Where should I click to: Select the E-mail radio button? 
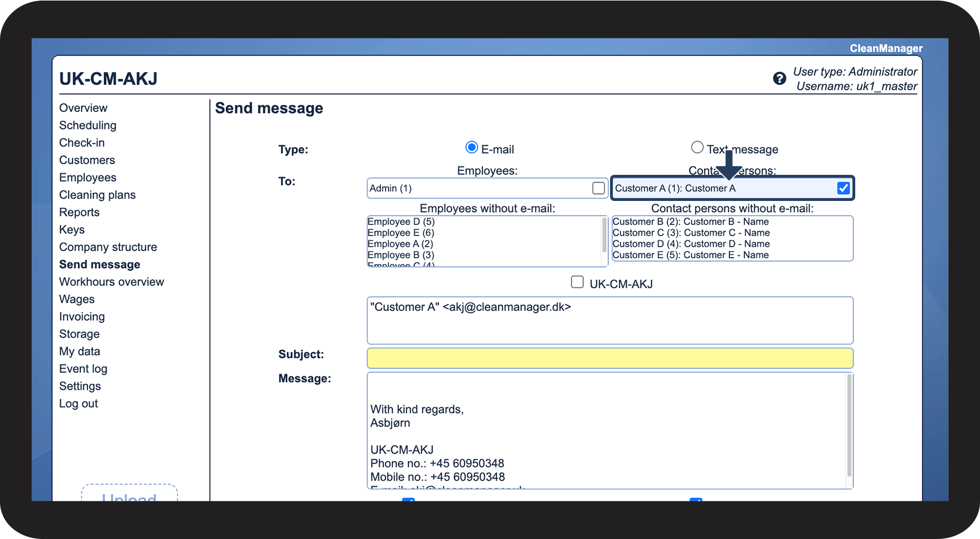(471, 147)
